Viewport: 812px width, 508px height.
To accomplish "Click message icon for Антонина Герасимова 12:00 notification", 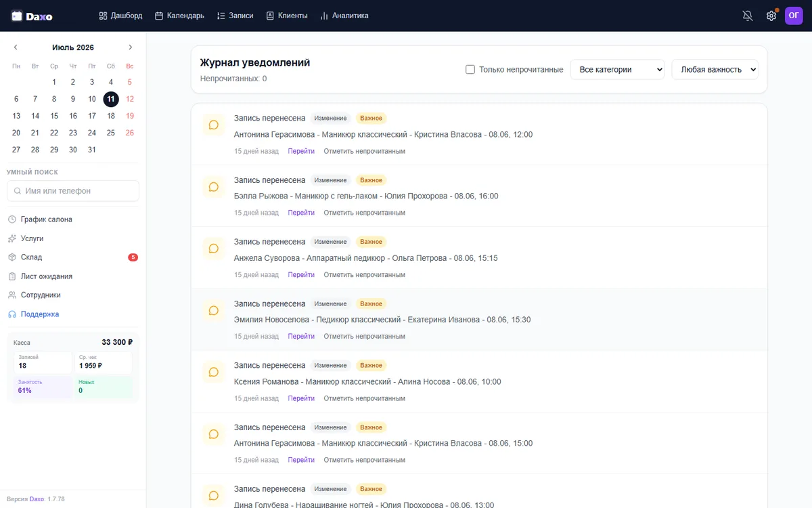I will pyautogui.click(x=214, y=125).
